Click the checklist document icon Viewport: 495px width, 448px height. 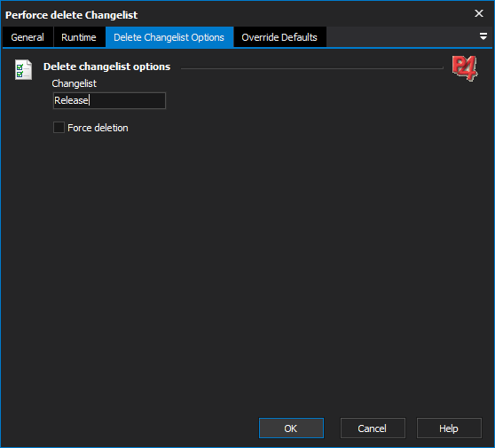point(23,69)
